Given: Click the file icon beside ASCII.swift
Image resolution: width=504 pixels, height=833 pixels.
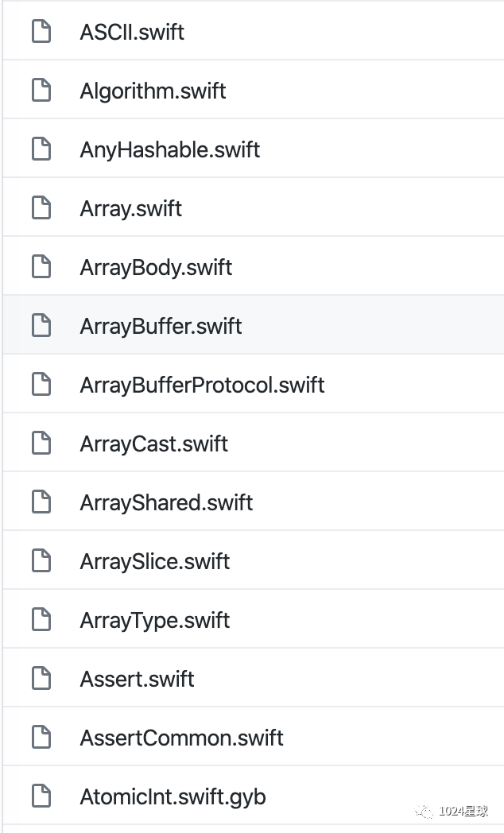Looking at the screenshot, I should click(x=41, y=32).
